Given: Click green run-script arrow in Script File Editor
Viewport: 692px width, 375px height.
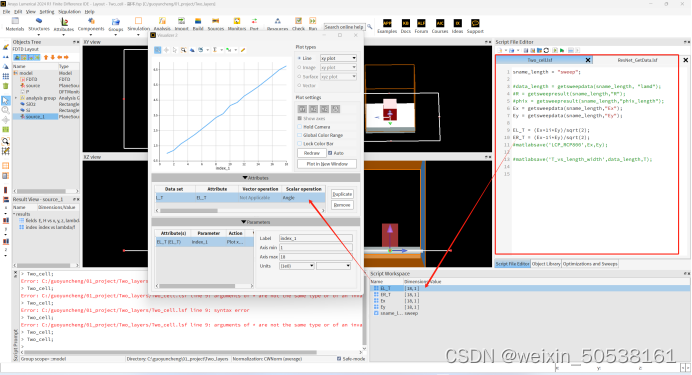Looking at the screenshot, I should tap(562, 51).
